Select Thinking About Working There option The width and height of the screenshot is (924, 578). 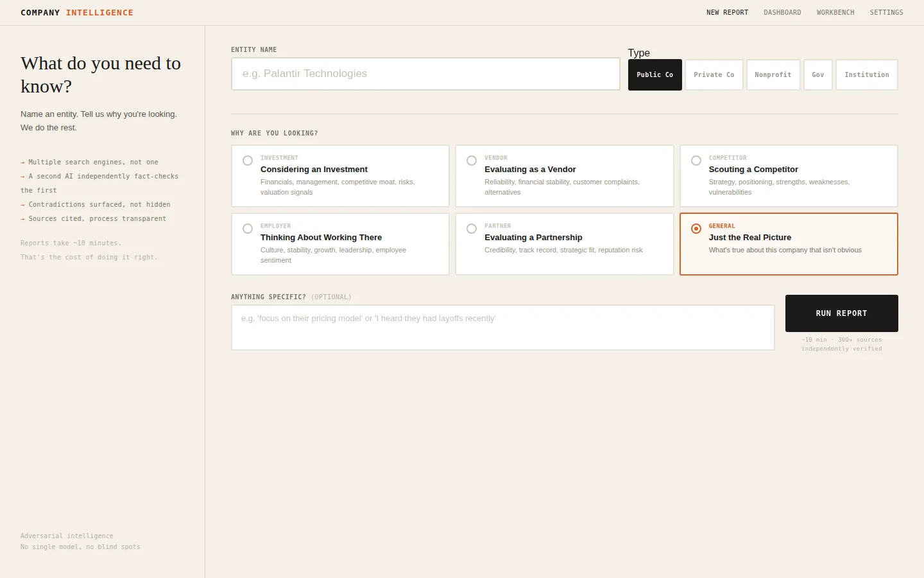point(248,229)
